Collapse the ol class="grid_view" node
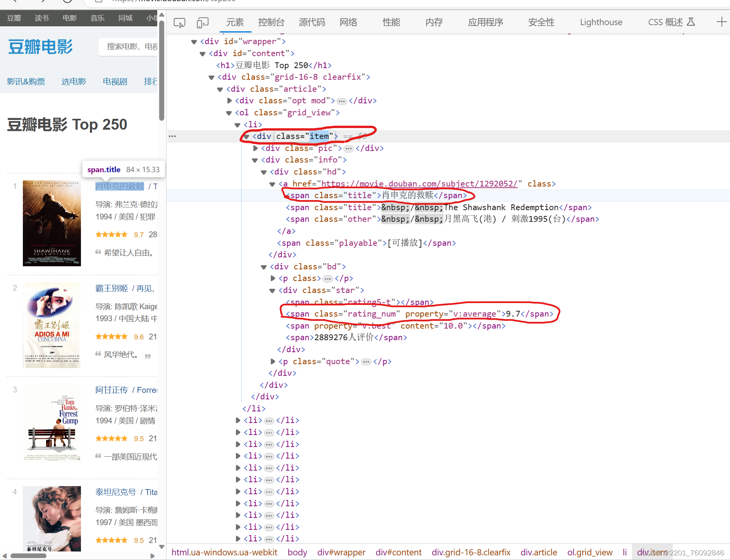 229,113
